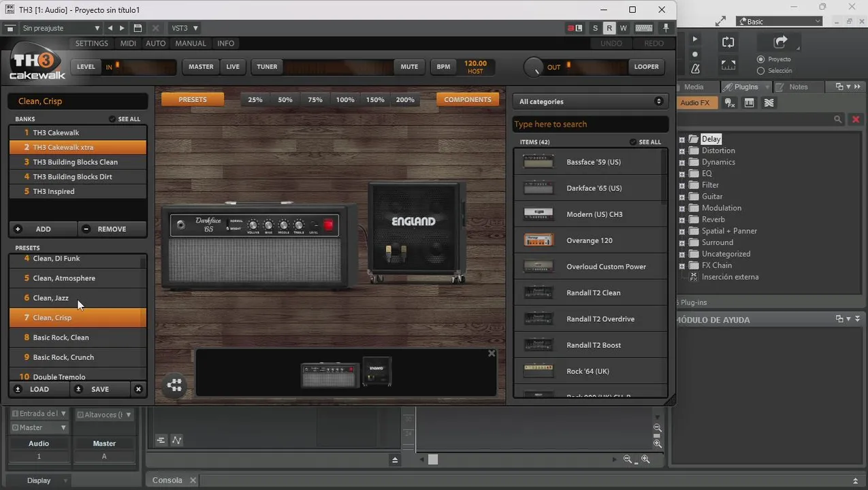The image size is (868, 490).
Task: Go to previous preset arrow
Action: pyautogui.click(x=110, y=28)
